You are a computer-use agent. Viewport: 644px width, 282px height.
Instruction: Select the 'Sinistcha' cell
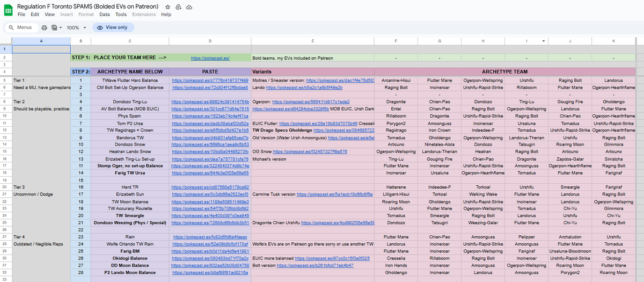(613, 158)
